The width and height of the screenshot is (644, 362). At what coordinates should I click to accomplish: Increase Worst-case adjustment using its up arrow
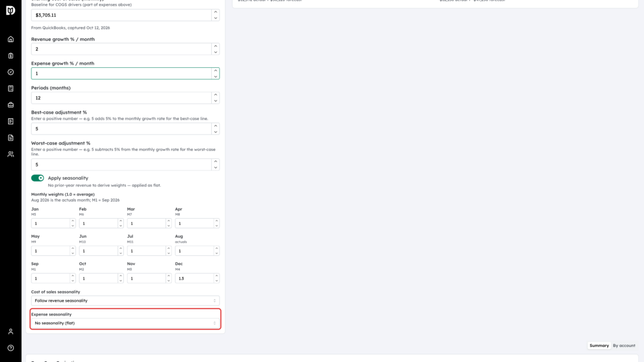click(x=216, y=162)
